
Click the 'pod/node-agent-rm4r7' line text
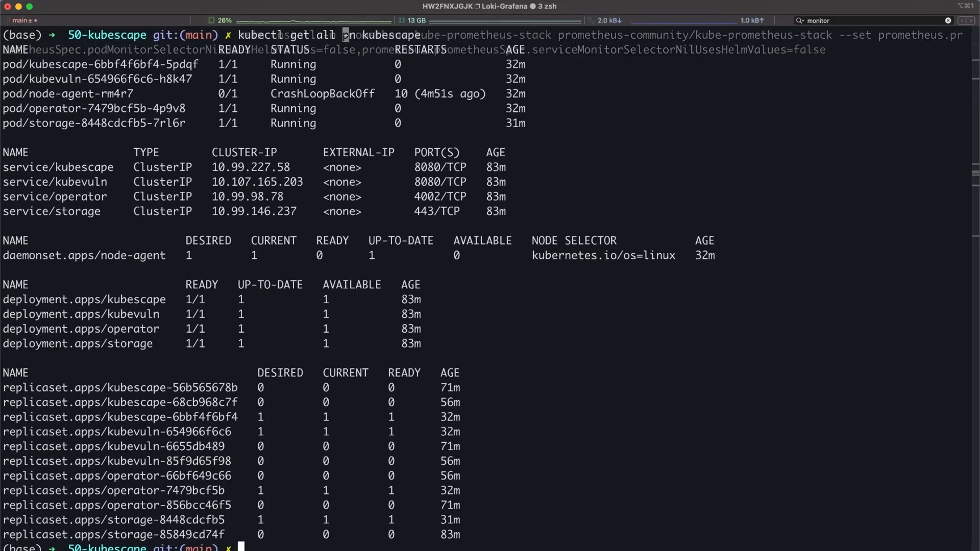[68, 94]
